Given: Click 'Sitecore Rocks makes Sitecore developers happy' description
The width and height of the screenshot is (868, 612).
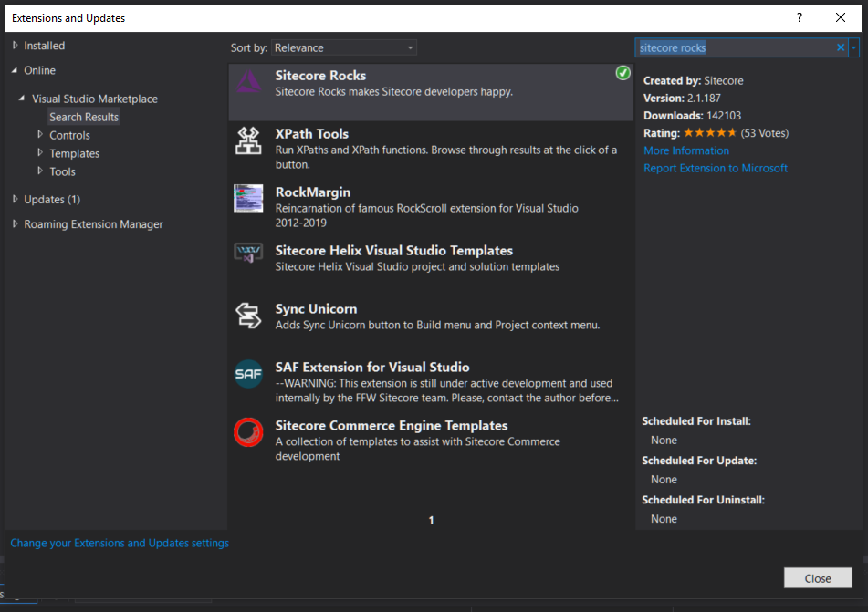Looking at the screenshot, I should point(393,92).
